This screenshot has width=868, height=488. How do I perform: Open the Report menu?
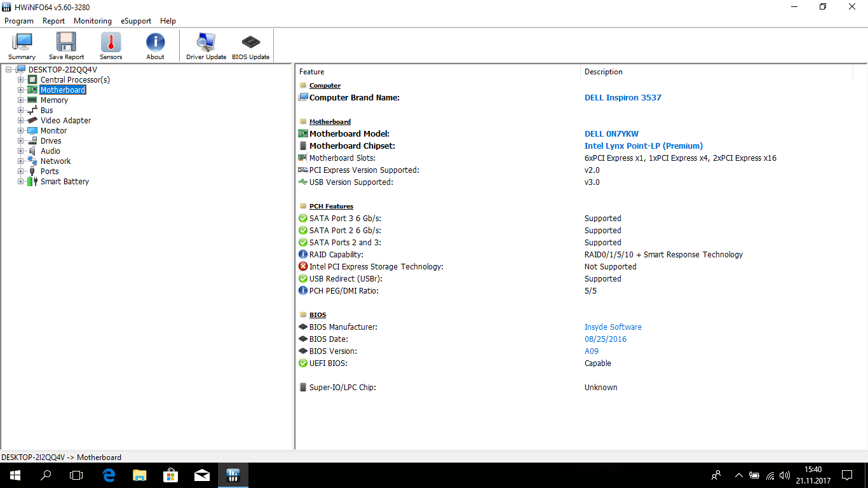tap(54, 21)
